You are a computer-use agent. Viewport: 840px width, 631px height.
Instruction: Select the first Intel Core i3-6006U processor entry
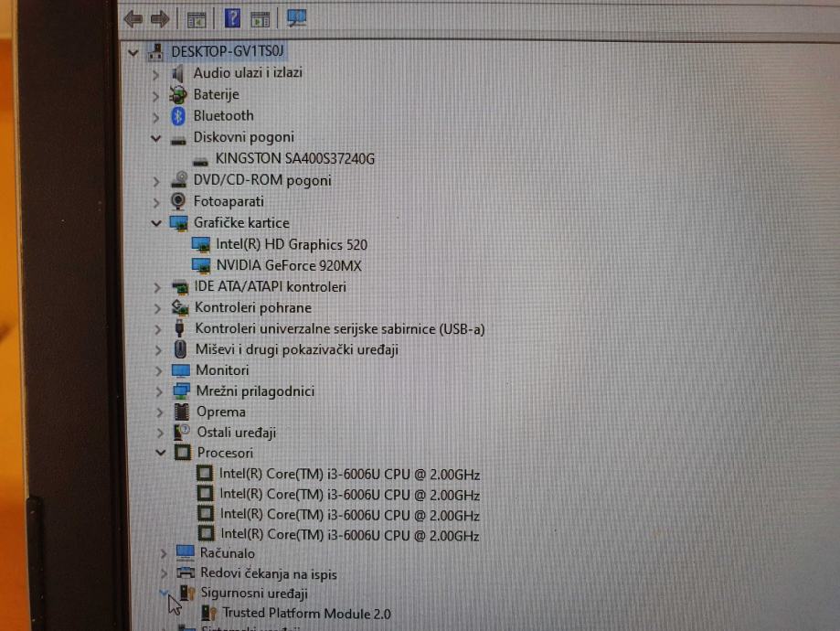click(349, 475)
